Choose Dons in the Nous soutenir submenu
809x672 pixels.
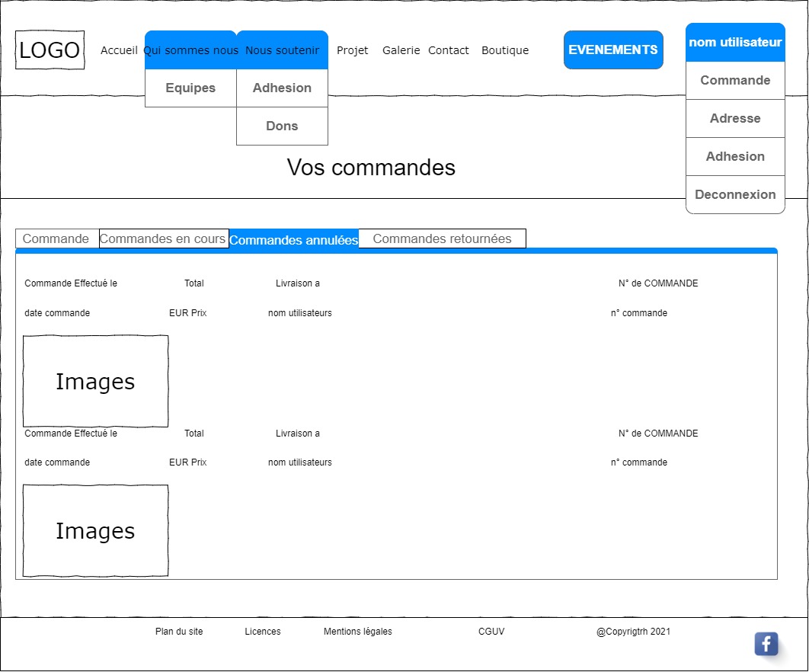click(282, 126)
